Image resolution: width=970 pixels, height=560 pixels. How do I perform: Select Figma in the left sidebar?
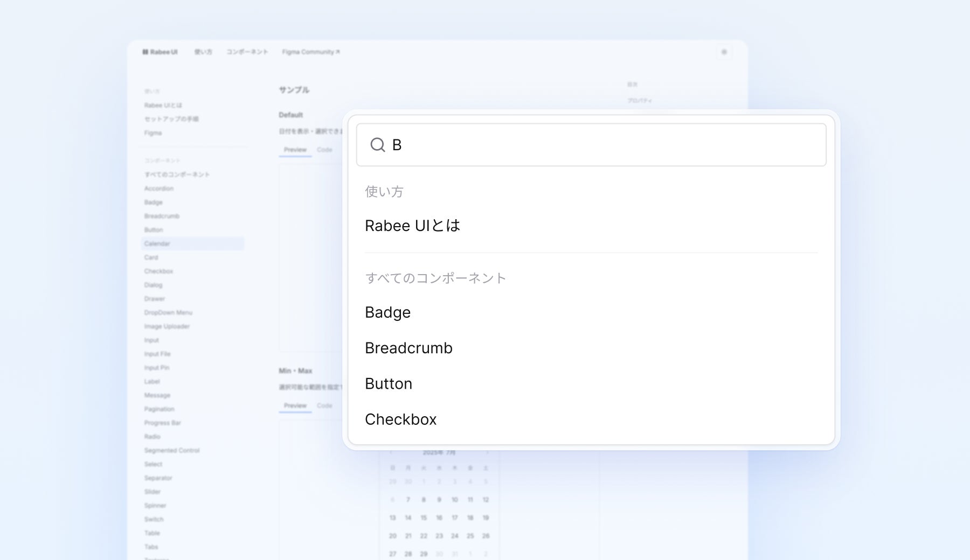(x=153, y=133)
